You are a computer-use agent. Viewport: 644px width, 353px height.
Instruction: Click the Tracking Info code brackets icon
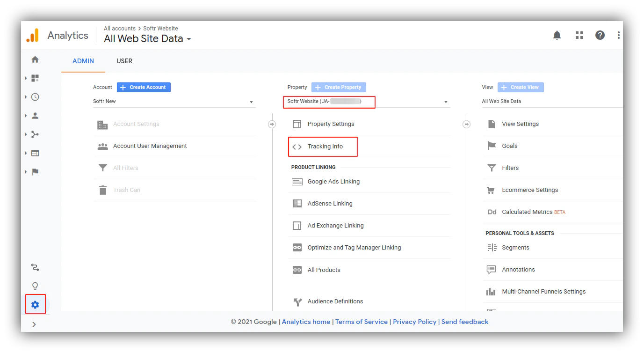coord(297,147)
